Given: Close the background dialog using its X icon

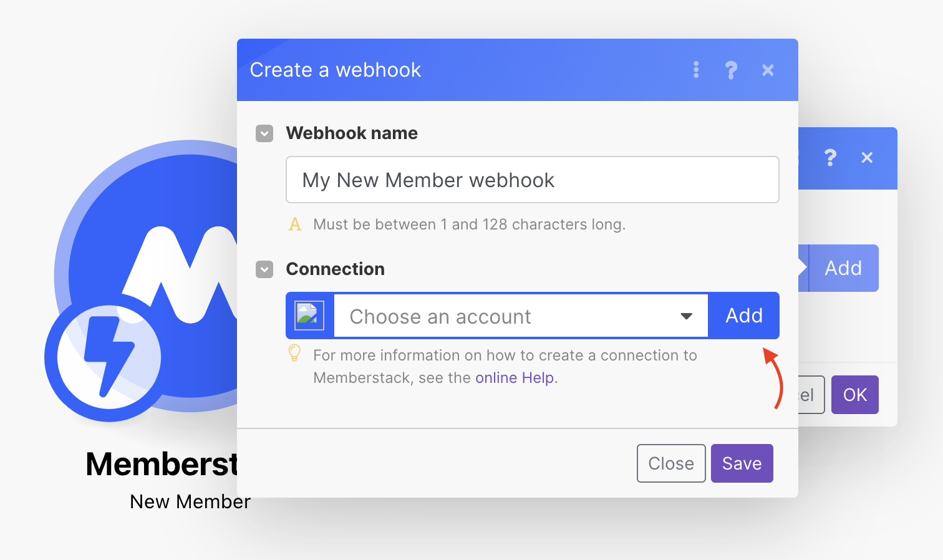Looking at the screenshot, I should 867,158.
